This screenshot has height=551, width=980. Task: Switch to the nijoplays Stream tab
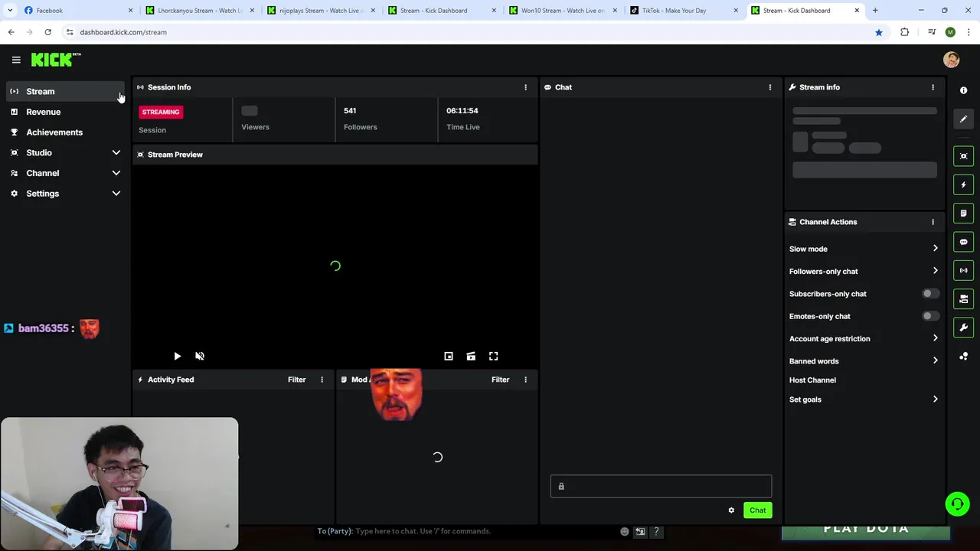point(320,11)
